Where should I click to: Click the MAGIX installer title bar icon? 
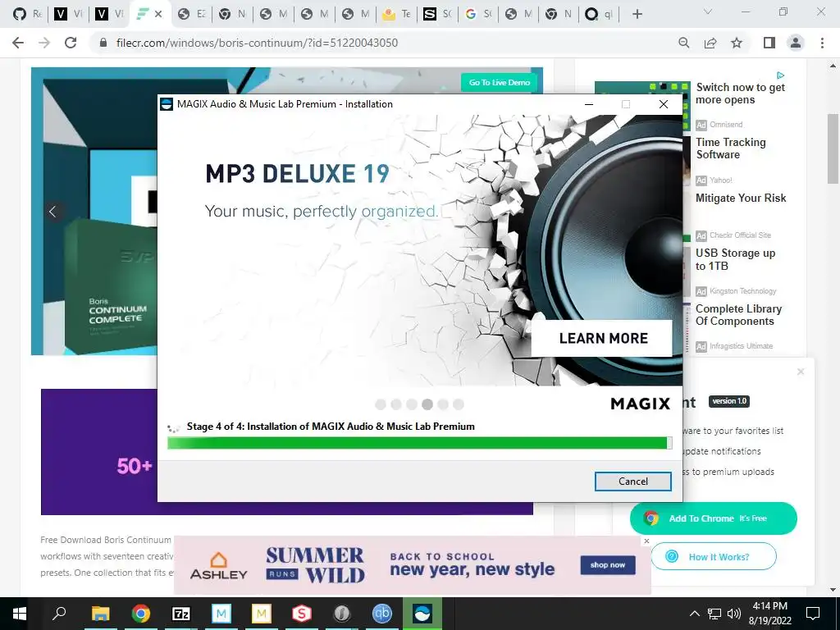pos(167,104)
